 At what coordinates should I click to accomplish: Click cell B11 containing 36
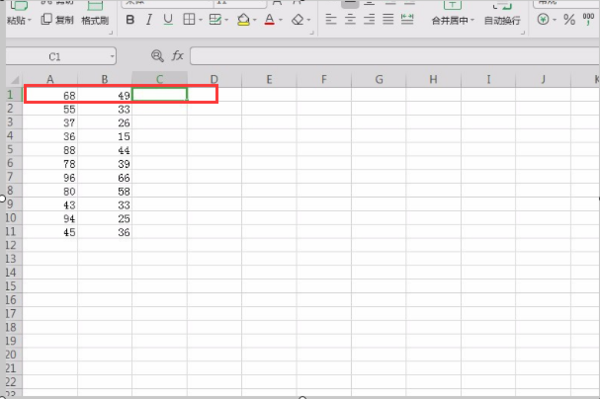pyautogui.click(x=105, y=232)
